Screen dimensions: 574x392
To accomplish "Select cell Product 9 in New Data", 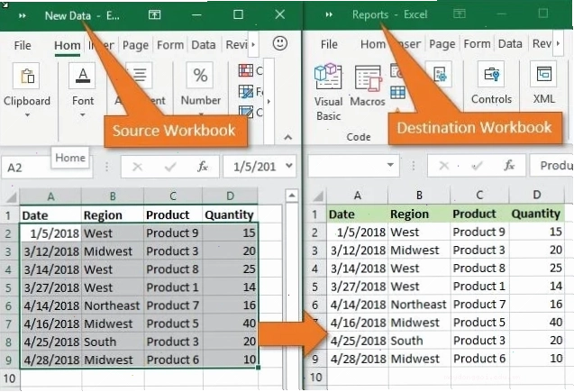I will click(173, 233).
